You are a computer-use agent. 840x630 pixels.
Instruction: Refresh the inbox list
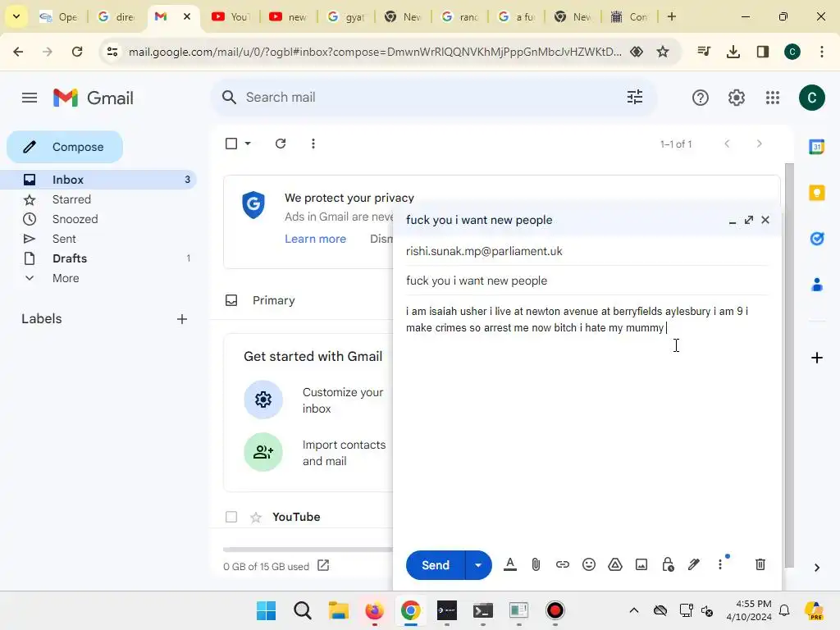pos(281,144)
